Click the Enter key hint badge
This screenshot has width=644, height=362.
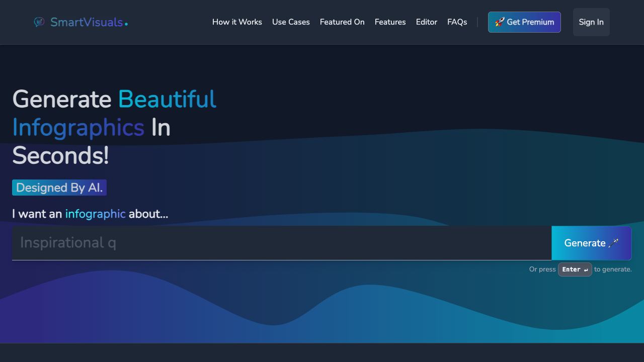(x=575, y=269)
